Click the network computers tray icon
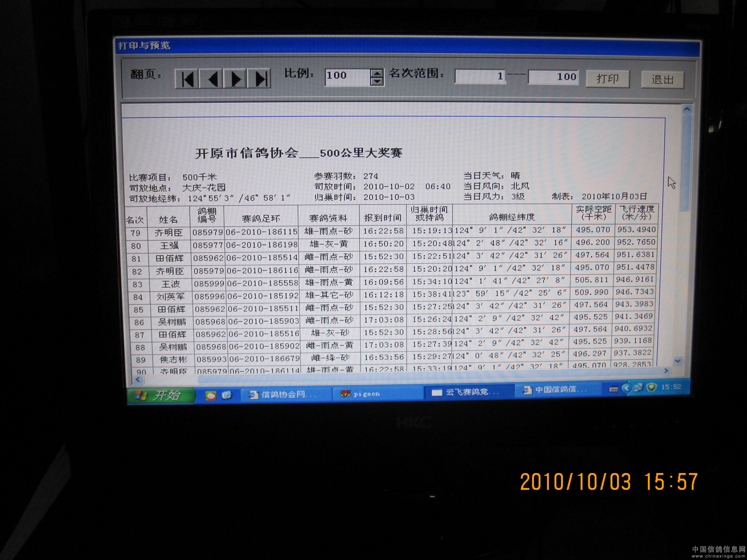The image size is (747, 560). tap(638, 388)
